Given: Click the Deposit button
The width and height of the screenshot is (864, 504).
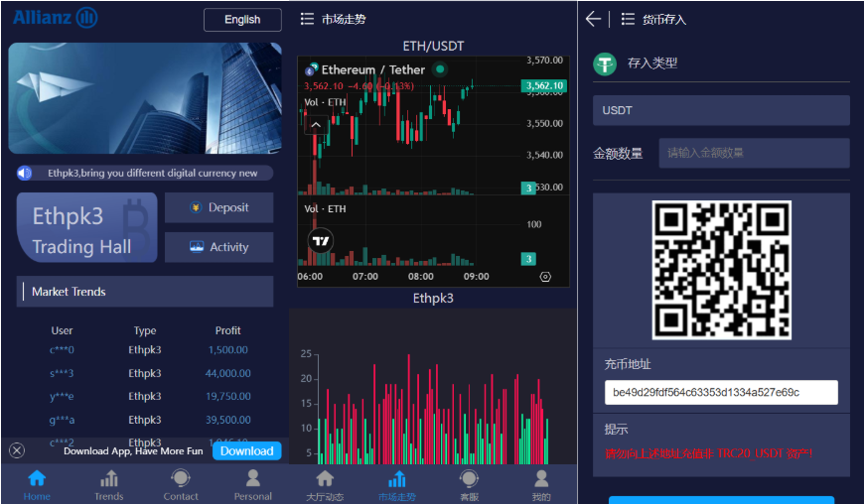Looking at the screenshot, I should click(218, 207).
